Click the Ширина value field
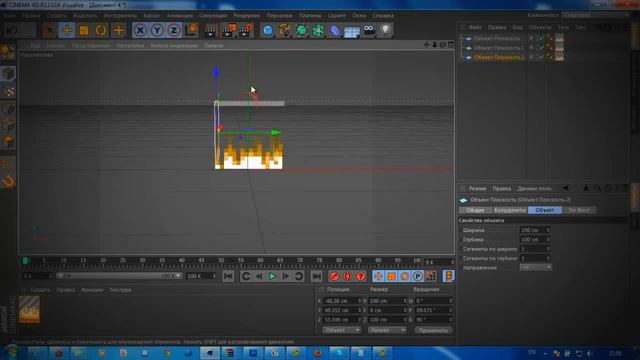640x360 pixels. tap(534, 230)
